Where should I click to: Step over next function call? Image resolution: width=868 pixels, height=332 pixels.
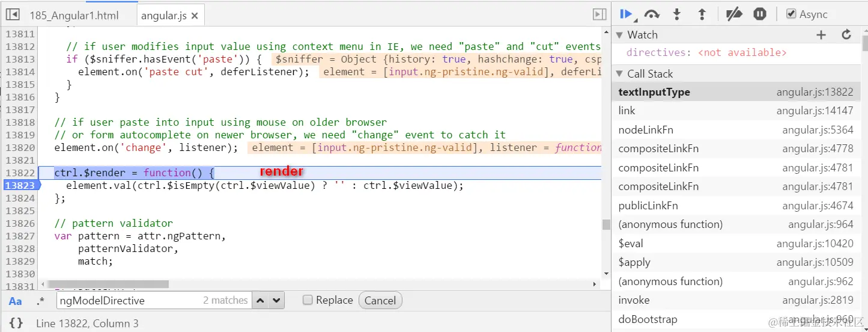(x=652, y=14)
